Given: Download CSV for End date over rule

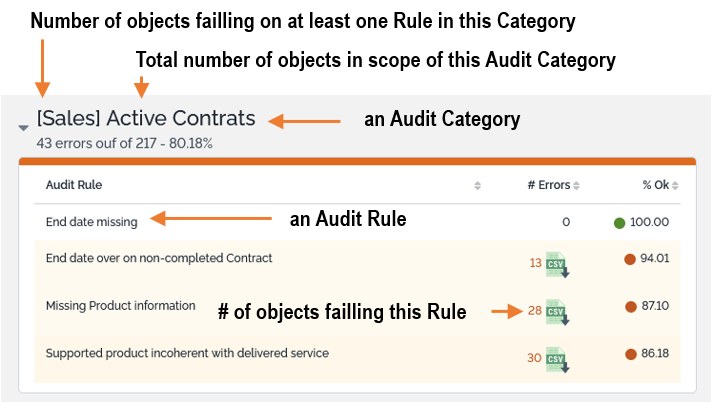Looking at the screenshot, I should coord(558,263).
